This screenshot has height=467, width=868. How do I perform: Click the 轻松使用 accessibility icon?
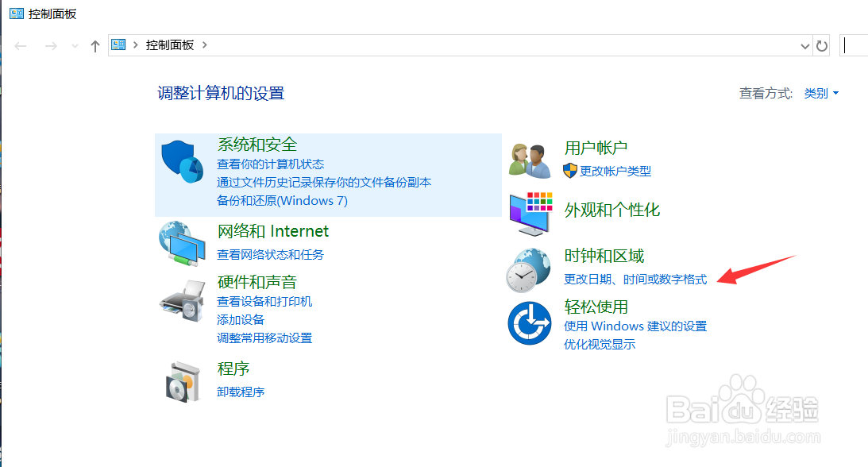point(530,322)
